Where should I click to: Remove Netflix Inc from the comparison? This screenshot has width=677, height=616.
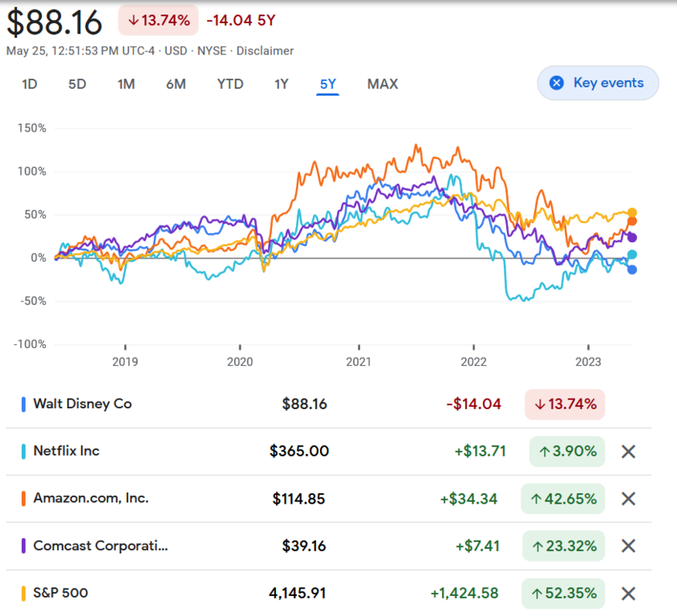(x=629, y=452)
